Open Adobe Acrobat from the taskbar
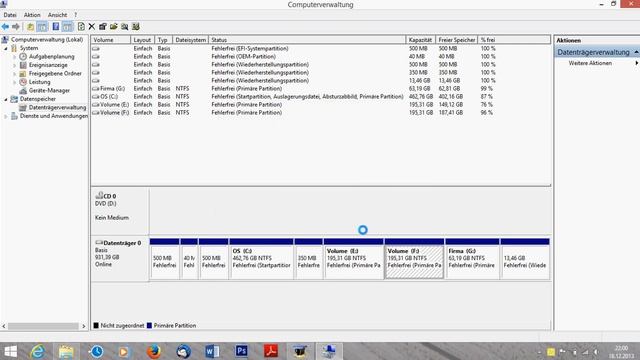 pos(271,351)
